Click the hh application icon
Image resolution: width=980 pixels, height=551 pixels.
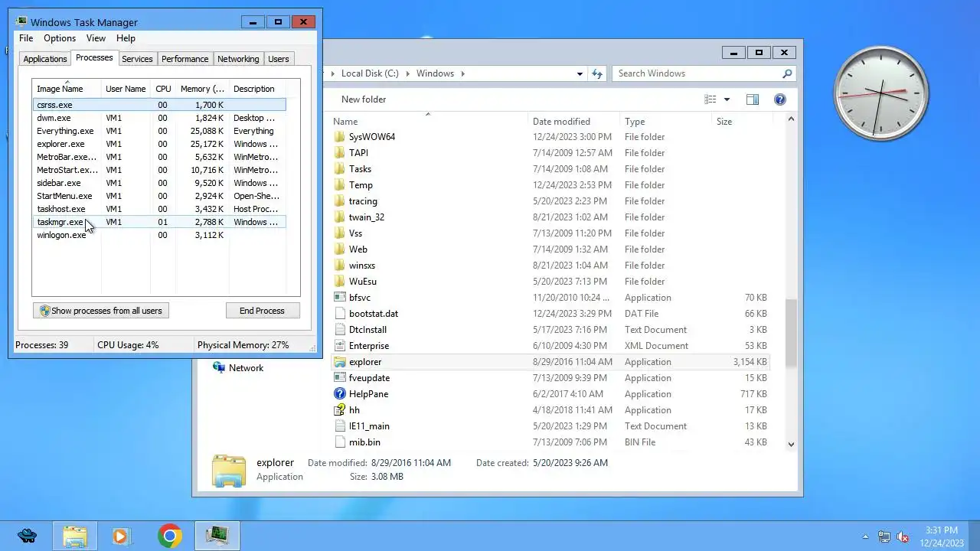coord(341,410)
